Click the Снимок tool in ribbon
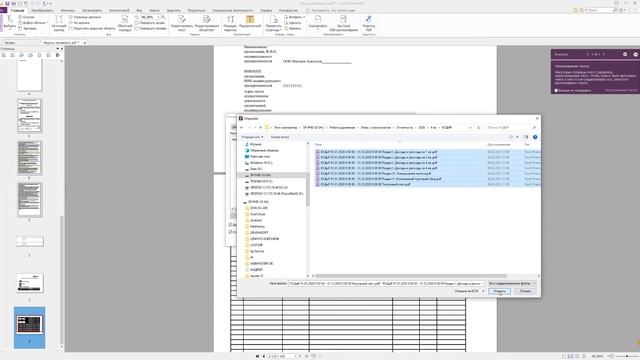The width and height of the screenshot is (640, 360). (27, 17)
